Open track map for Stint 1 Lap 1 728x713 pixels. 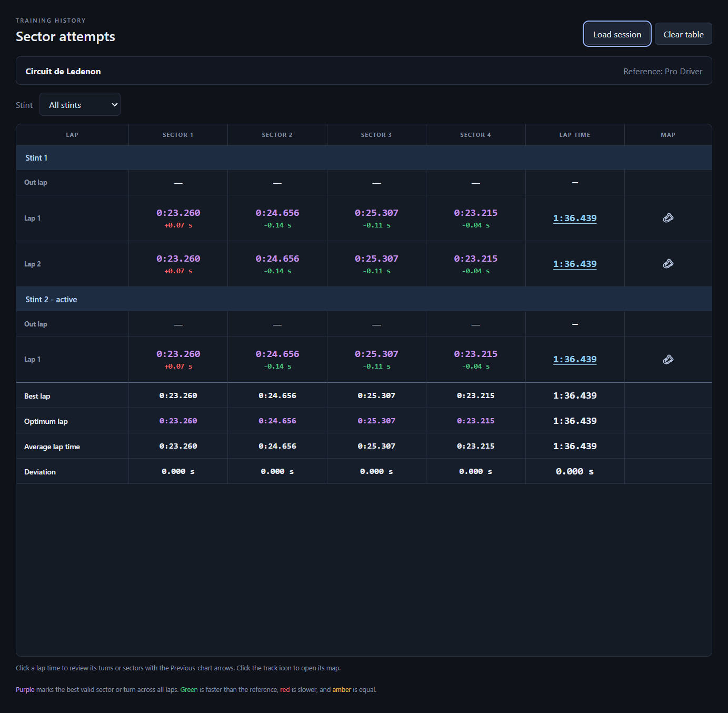pyautogui.click(x=668, y=218)
